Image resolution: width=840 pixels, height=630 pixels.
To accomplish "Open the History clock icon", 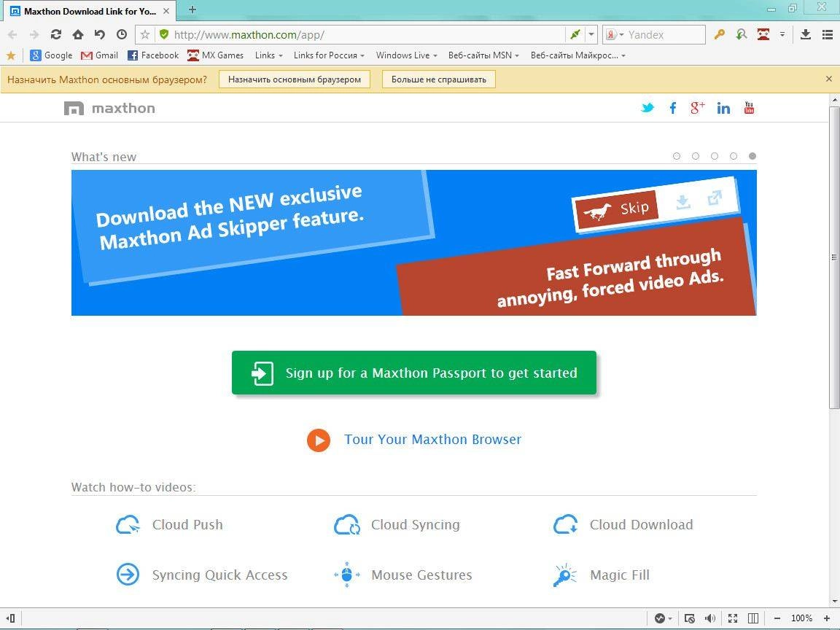I will (122, 35).
